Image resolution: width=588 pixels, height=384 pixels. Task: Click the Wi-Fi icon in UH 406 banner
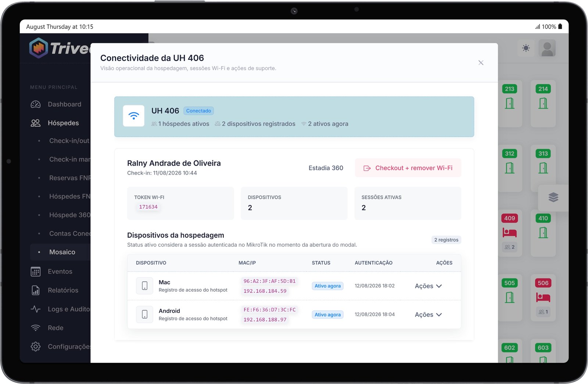click(x=134, y=116)
